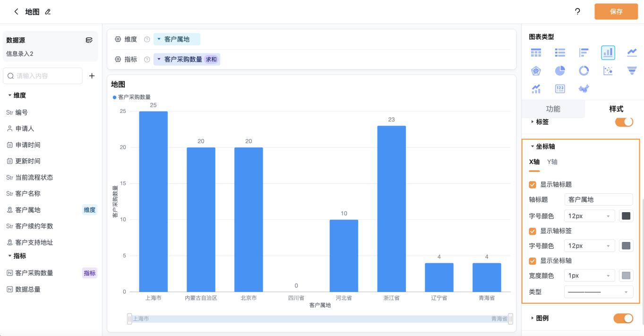Click the pencil icon to rename 地图
The width and height of the screenshot is (644, 336).
pyautogui.click(x=48, y=12)
